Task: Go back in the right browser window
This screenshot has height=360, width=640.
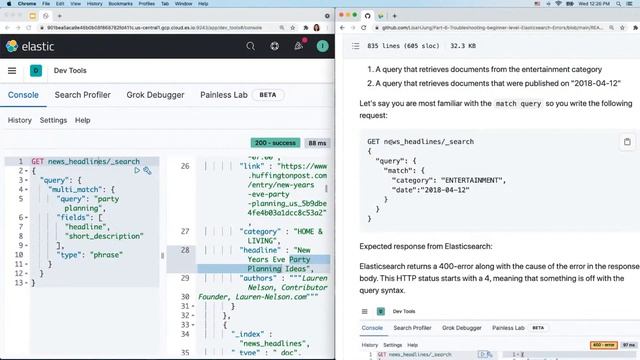Action: 342,28
